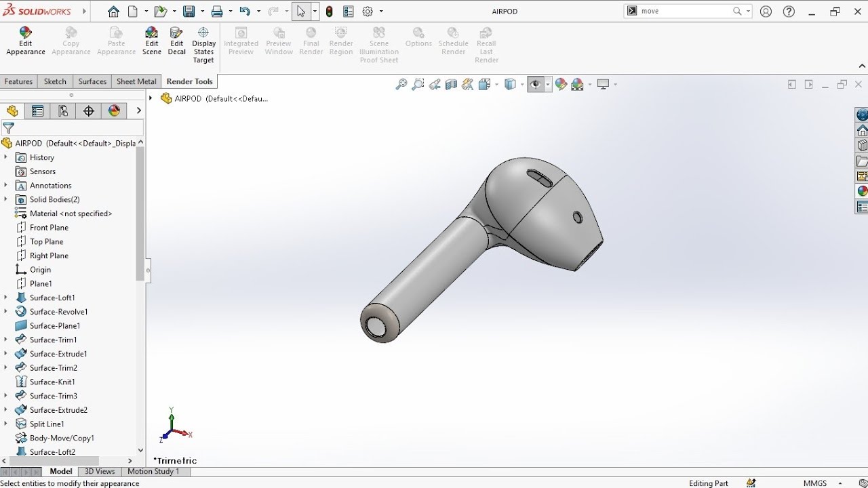Click the View Settings monitor icon
Image resolution: width=868 pixels, height=488 pixels.
pos(603,84)
